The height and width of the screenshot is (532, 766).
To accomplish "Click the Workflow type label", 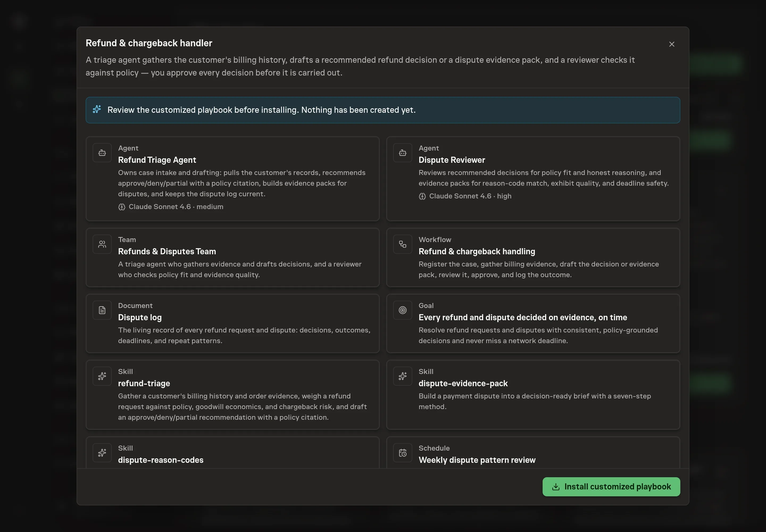I will tap(435, 240).
